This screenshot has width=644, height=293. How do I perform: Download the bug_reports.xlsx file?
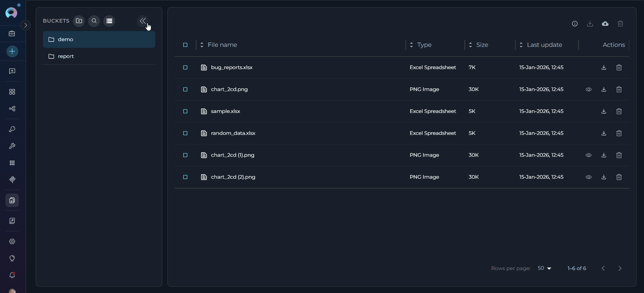pyautogui.click(x=603, y=67)
